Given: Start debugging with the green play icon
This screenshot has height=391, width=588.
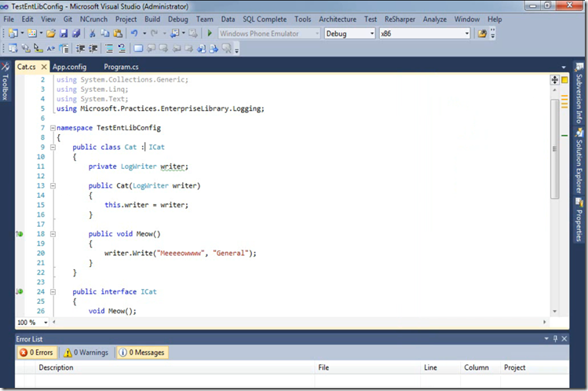Looking at the screenshot, I should 210,33.
